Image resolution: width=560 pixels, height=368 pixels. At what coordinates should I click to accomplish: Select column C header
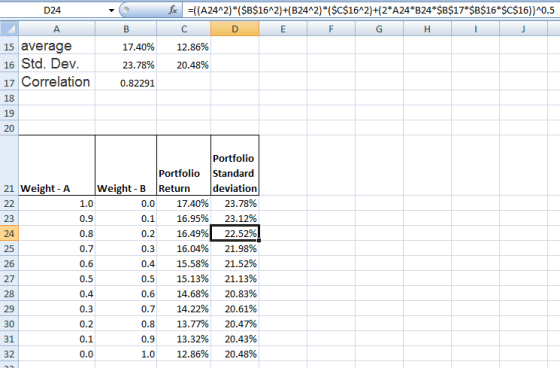tap(184, 29)
